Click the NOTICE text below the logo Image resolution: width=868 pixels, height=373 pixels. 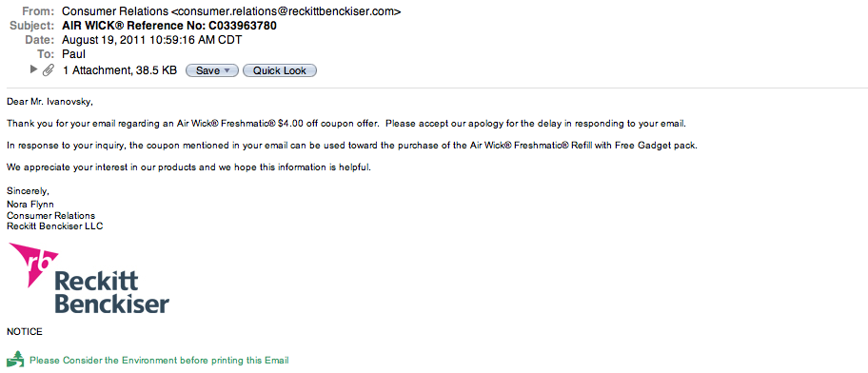[x=25, y=332]
